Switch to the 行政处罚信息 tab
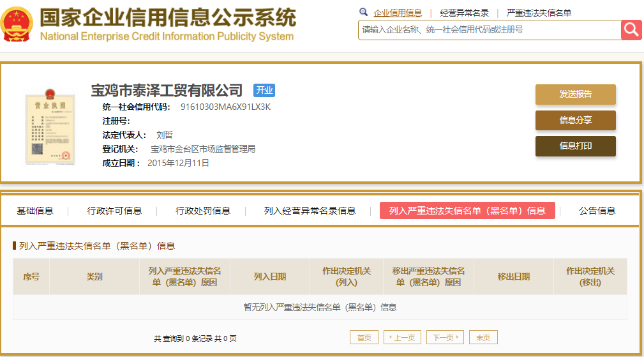Screen dimensions: 644x357 203,211
